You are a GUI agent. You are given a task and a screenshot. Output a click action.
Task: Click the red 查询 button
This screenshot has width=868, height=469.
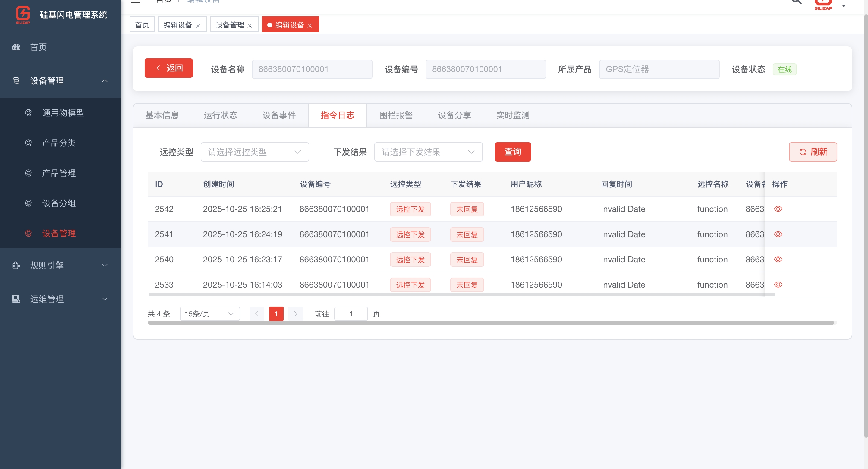tap(512, 152)
